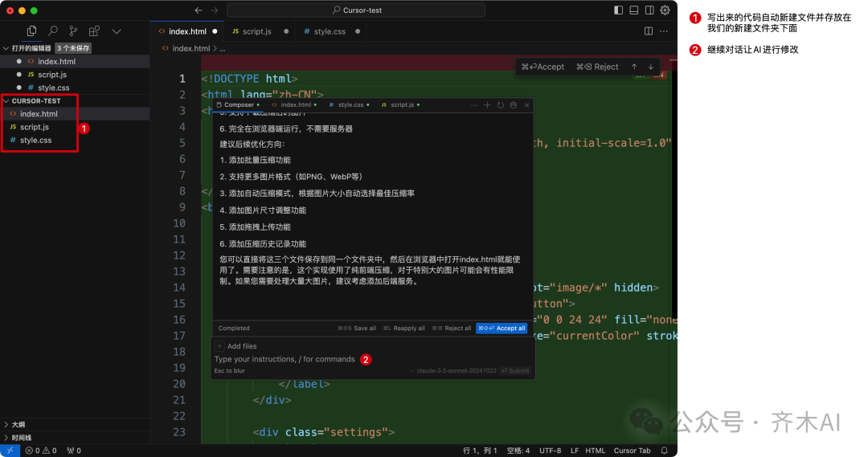Jump to previous diff with up arrow
868x457 pixels.
[634, 67]
